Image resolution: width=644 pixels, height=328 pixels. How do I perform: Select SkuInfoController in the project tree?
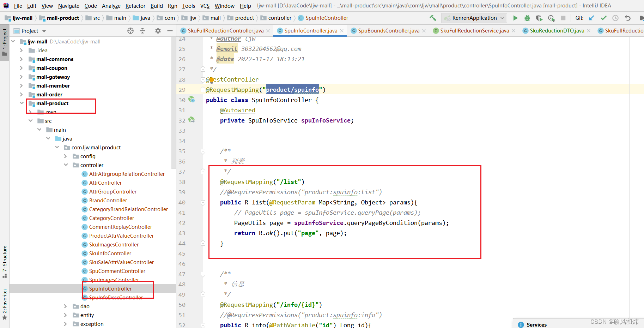click(110, 253)
